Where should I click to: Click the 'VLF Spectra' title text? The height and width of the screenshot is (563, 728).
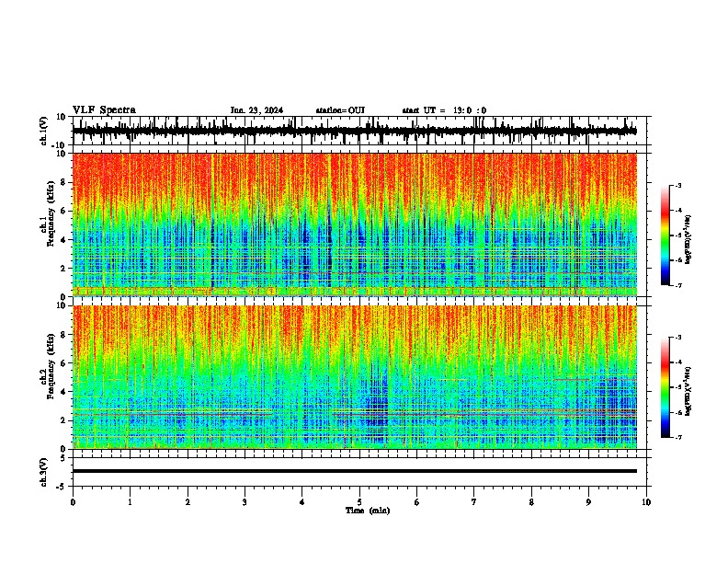(x=104, y=110)
